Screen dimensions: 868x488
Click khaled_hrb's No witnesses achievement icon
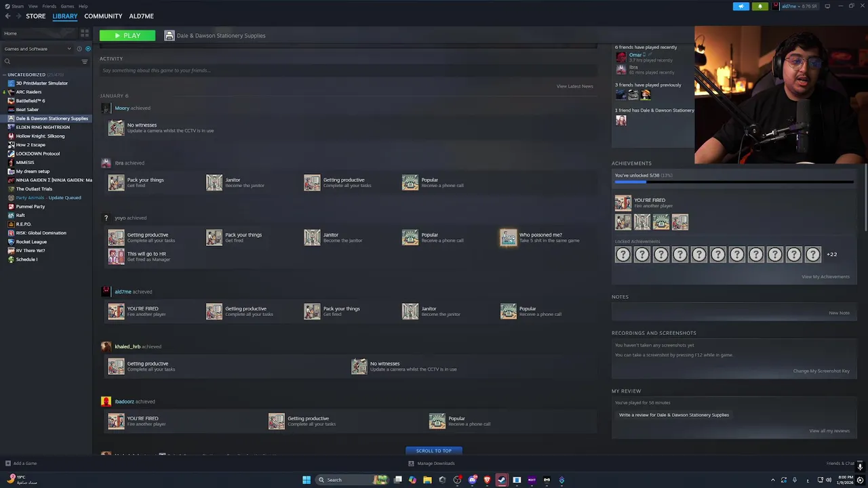tap(359, 366)
